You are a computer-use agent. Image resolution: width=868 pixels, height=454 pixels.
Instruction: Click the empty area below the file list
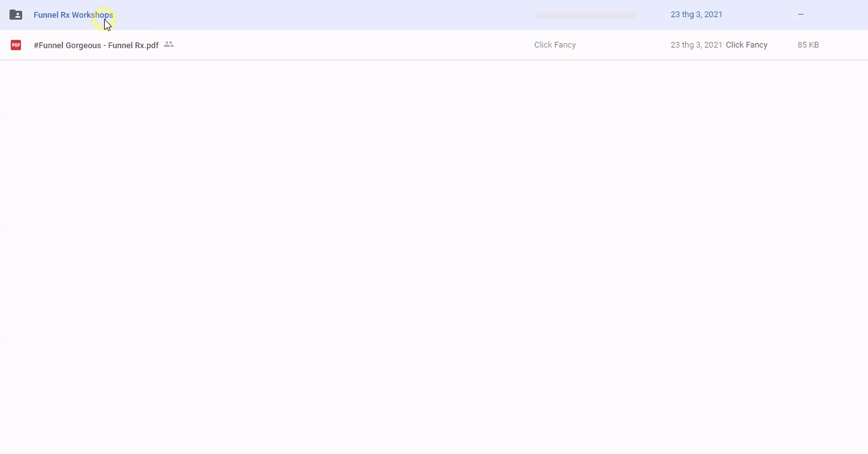[434, 254]
